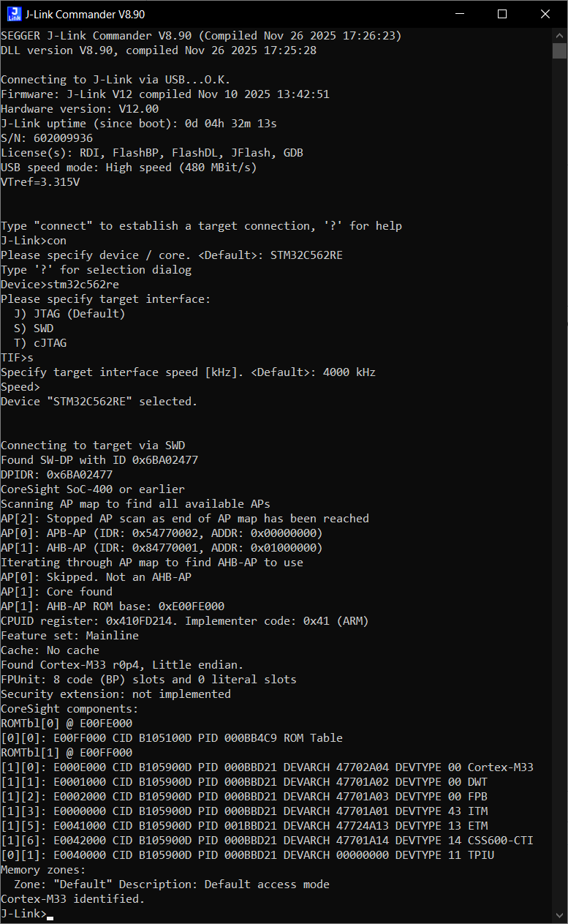Click the "ROMTbl[0] @ E00FE000" line
The width and height of the screenshot is (568, 924).
[67, 724]
